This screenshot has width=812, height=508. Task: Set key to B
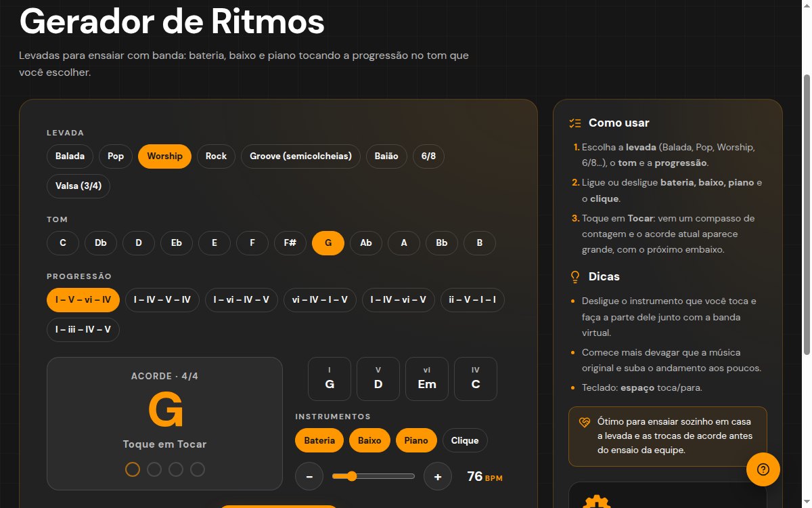pos(480,242)
